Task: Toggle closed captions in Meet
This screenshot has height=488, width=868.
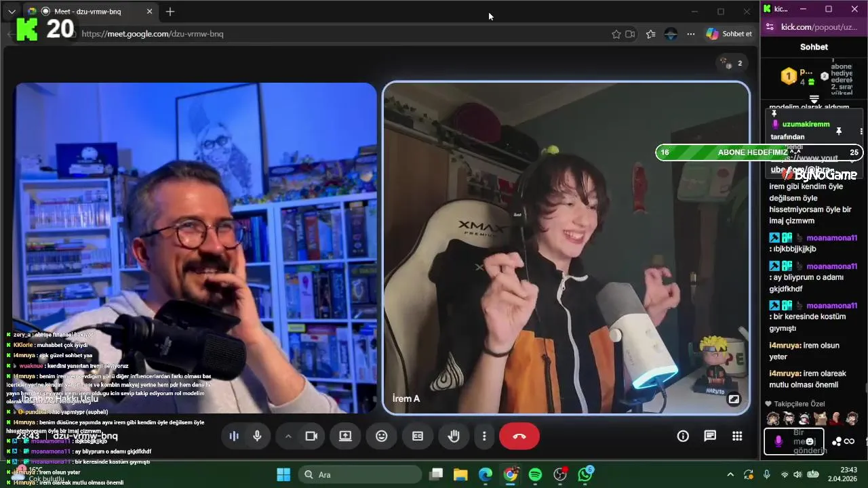Action: pos(418,436)
